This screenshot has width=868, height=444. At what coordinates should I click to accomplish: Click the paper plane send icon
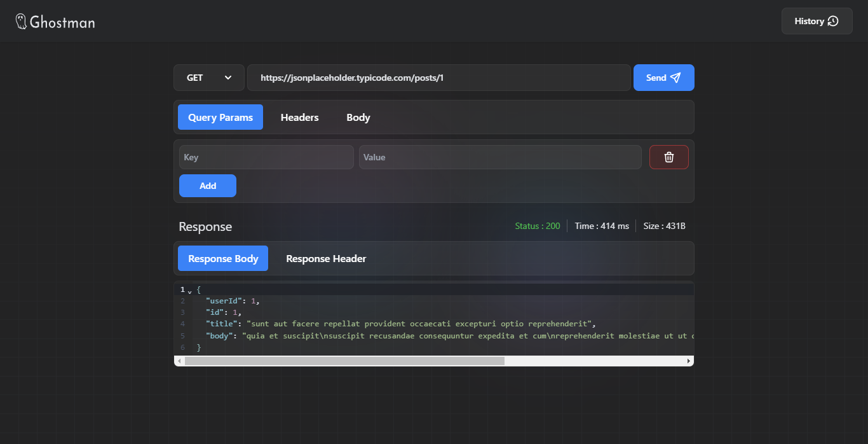675,78
